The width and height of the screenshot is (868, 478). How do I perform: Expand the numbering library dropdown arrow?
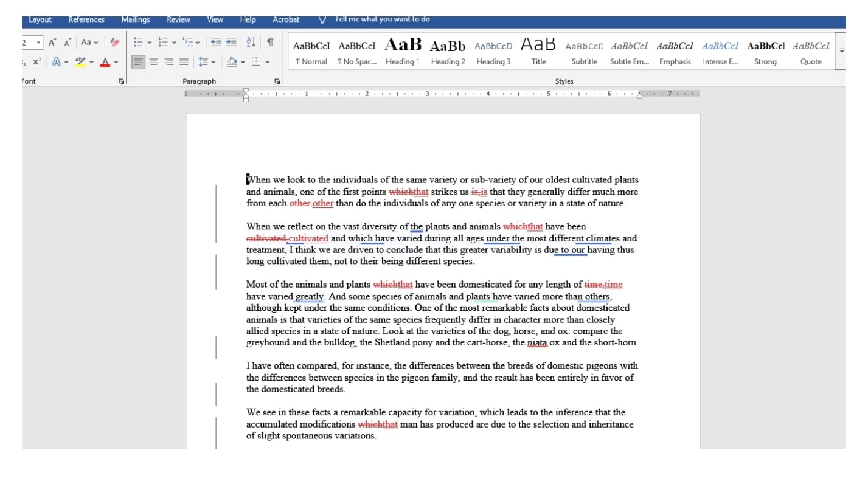tap(174, 43)
